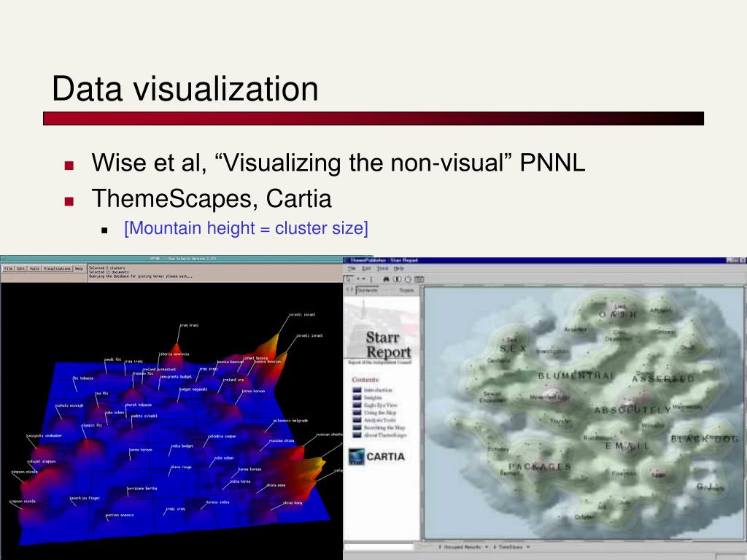Image resolution: width=747 pixels, height=560 pixels.
Task: Open the Eagle Eye View link
Action: (380, 405)
